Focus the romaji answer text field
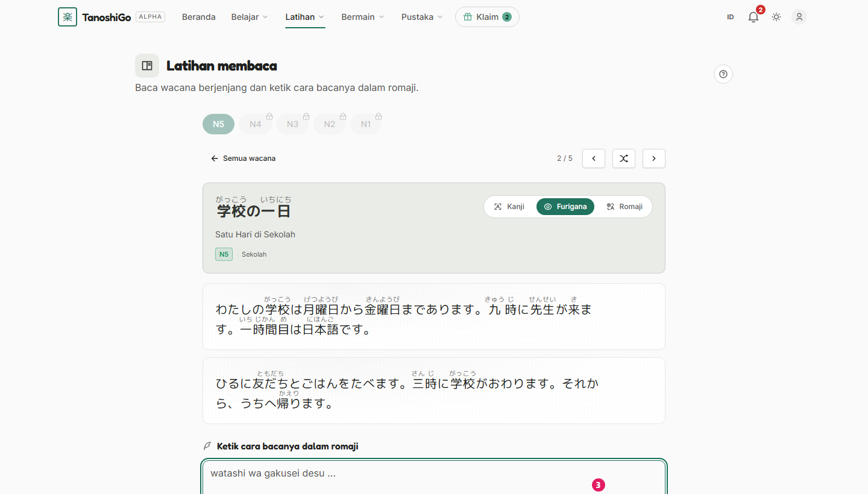 [434, 477]
